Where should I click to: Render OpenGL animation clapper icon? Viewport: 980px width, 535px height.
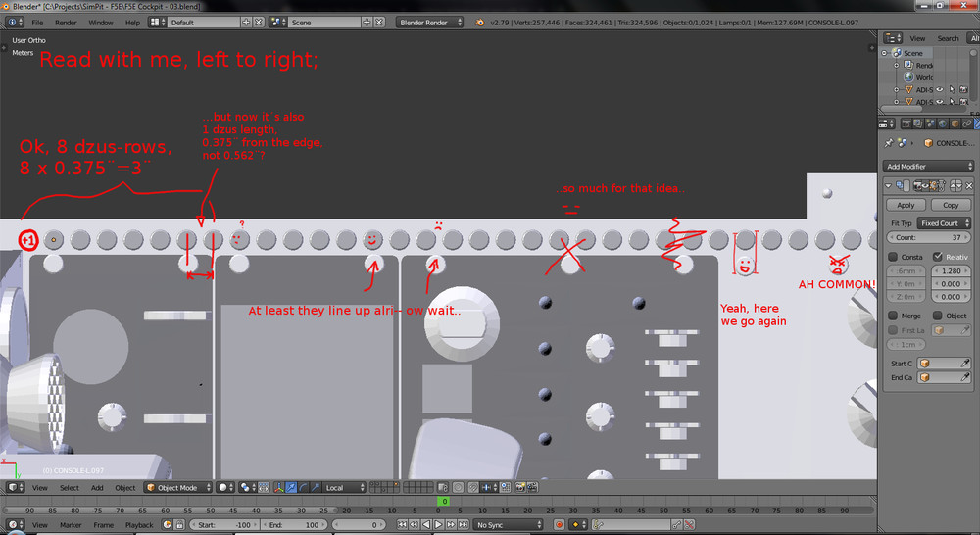(532, 488)
